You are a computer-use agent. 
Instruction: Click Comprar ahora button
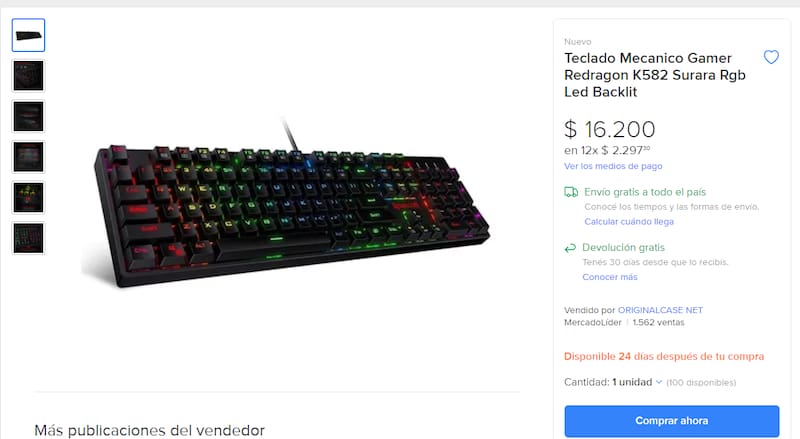pos(671,421)
